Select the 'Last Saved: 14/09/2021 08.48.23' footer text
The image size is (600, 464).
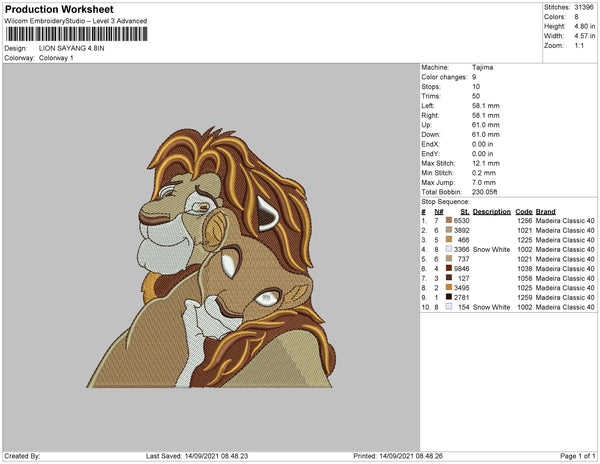tap(197, 456)
